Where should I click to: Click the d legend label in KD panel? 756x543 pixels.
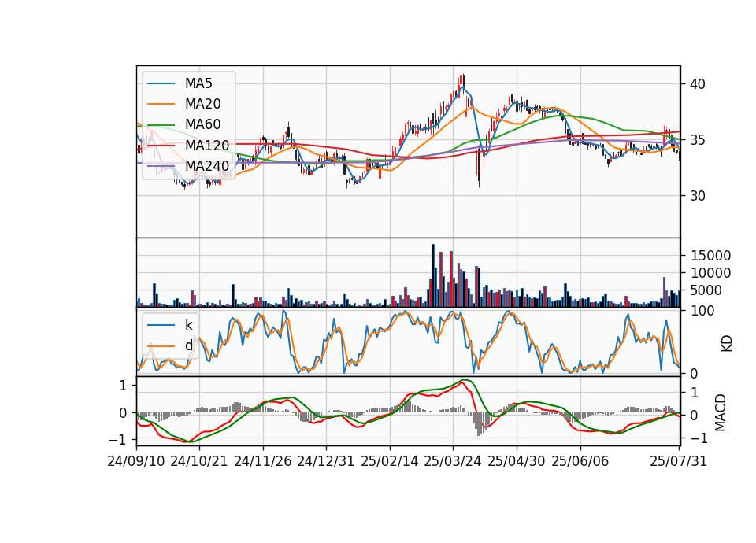point(188,345)
